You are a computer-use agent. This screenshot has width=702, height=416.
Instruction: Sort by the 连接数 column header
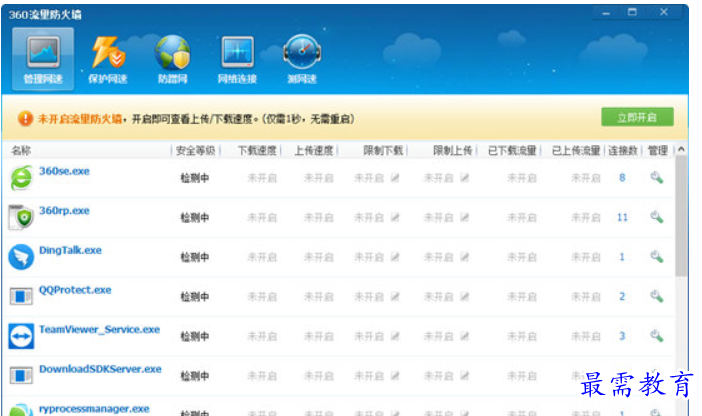tap(622, 150)
